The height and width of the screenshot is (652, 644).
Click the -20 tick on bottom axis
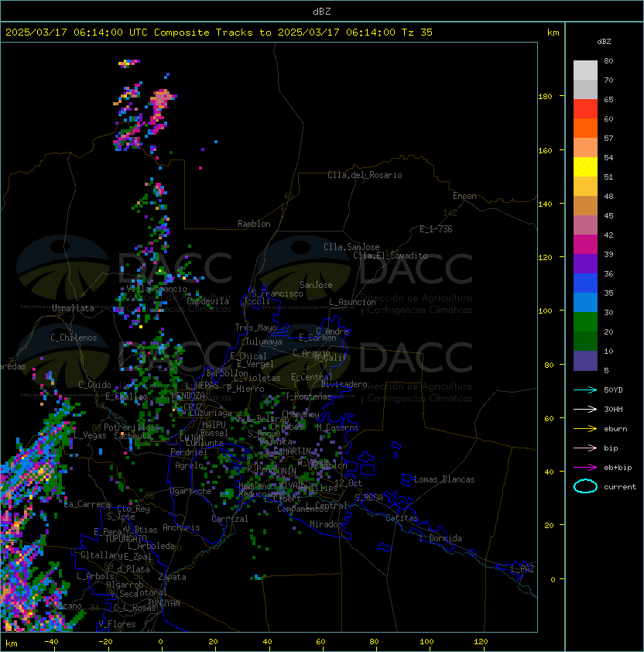pos(105,642)
